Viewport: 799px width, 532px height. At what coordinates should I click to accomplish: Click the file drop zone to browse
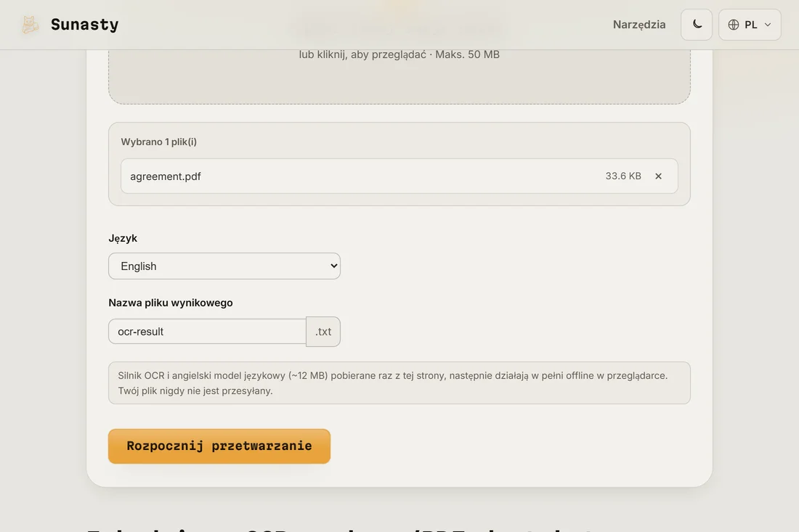coord(399,76)
